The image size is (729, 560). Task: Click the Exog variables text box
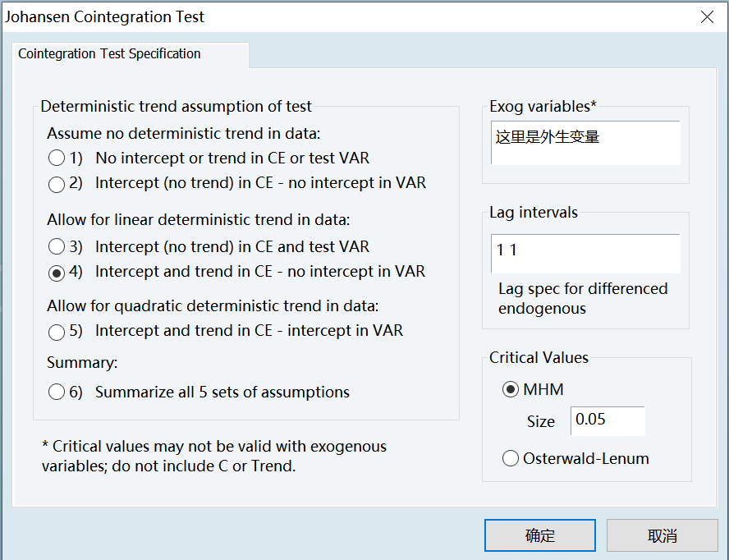tap(585, 143)
